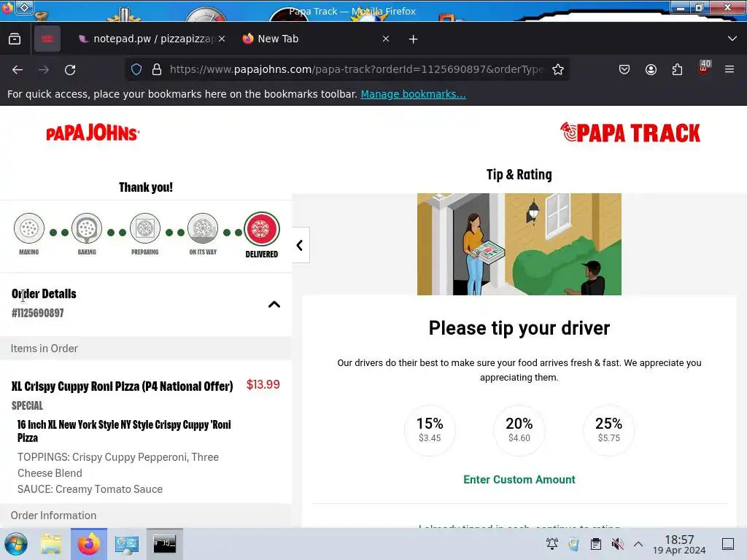
Task: Click the Papa Johns logo
Action: 93,133
